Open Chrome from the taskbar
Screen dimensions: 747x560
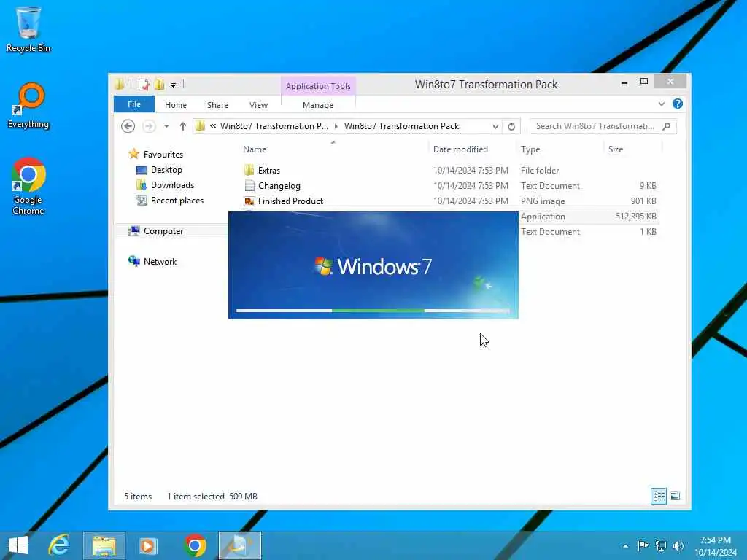click(x=195, y=545)
